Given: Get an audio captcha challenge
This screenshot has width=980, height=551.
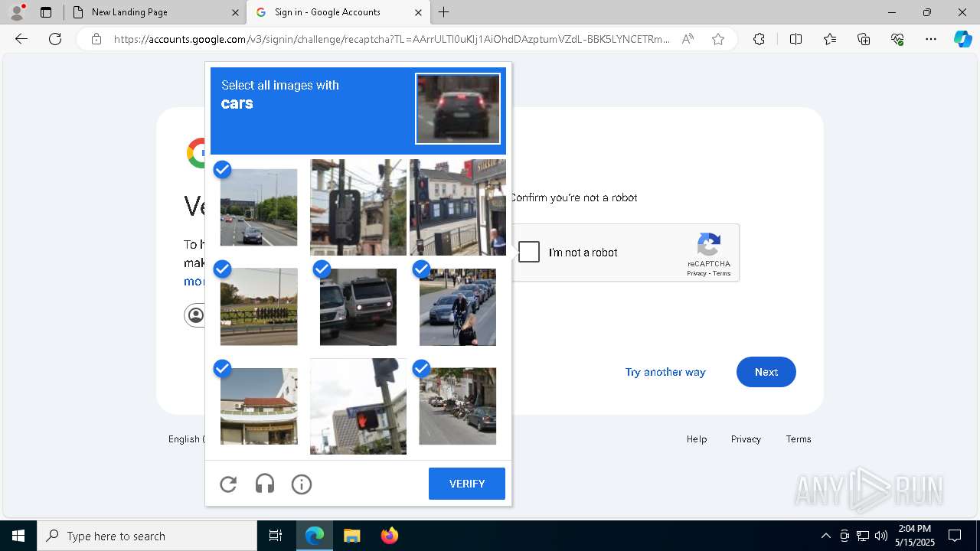Looking at the screenshot, I should [265, 484].
